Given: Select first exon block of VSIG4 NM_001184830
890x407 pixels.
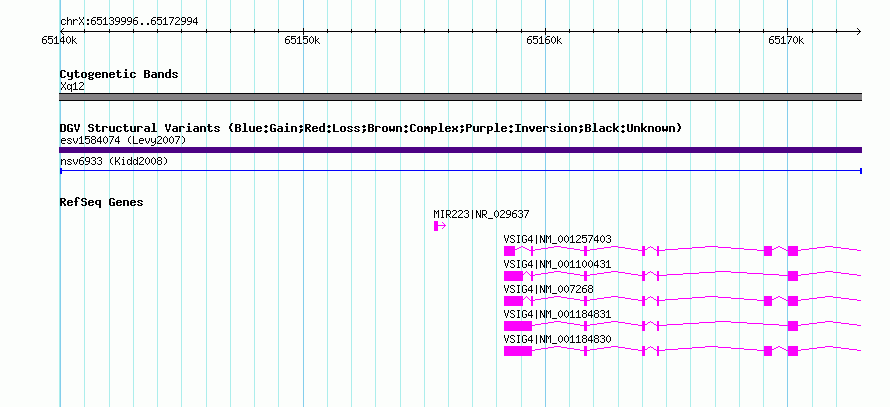Looking at the screenshot, I should (x=518, y=351).
